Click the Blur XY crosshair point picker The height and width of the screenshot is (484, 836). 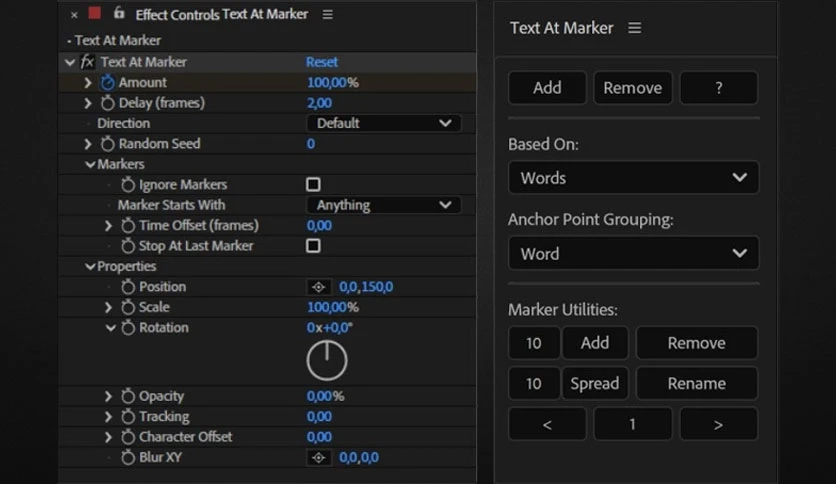coord(319,457)
